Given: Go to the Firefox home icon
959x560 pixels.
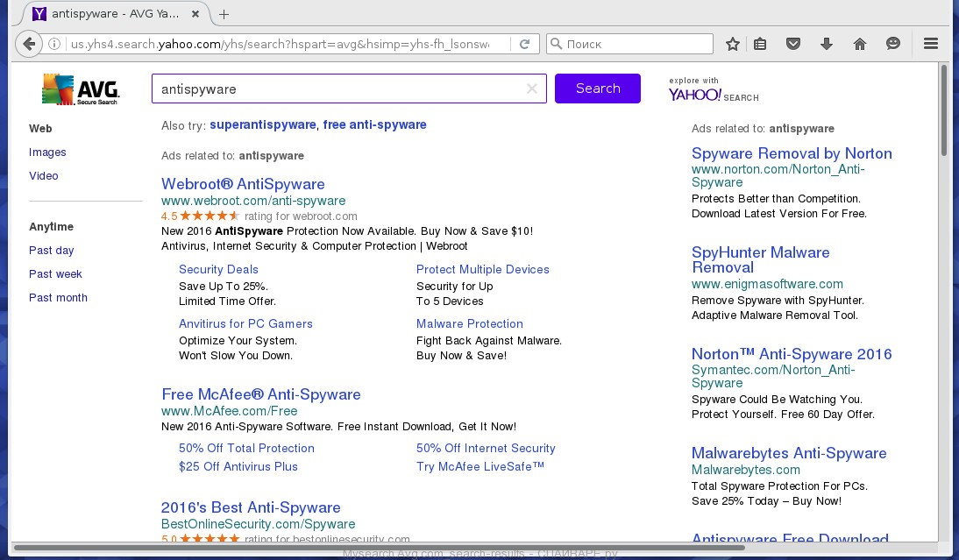Looking at the screenshot, I should 860,44.
